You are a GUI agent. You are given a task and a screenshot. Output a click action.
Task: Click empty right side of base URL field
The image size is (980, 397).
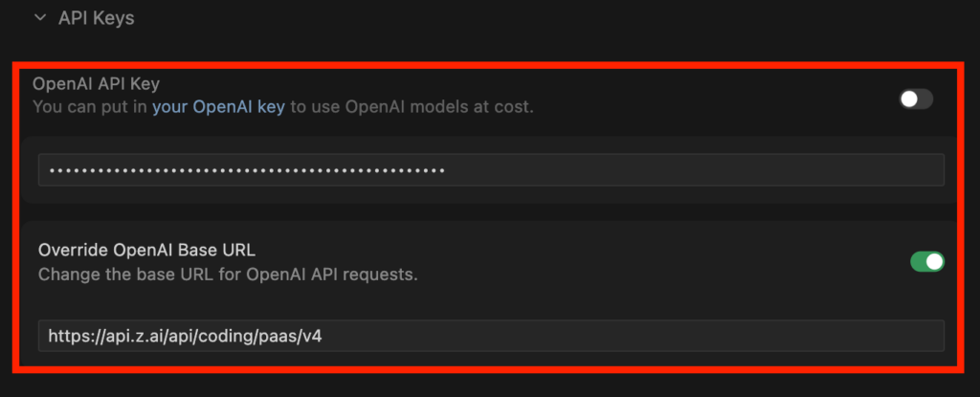(670, 336)
